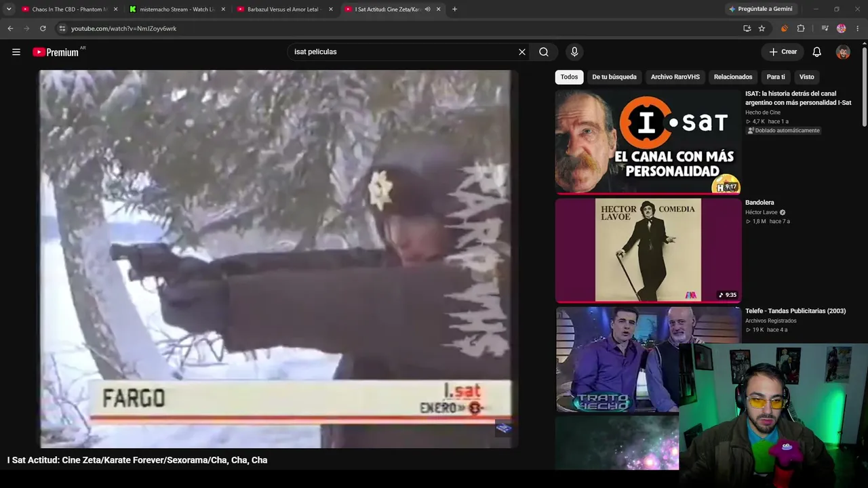868x488 pixels.
Task: Close the 'Chaos In The CBD' tab
Action: click(x=115, y=9)
